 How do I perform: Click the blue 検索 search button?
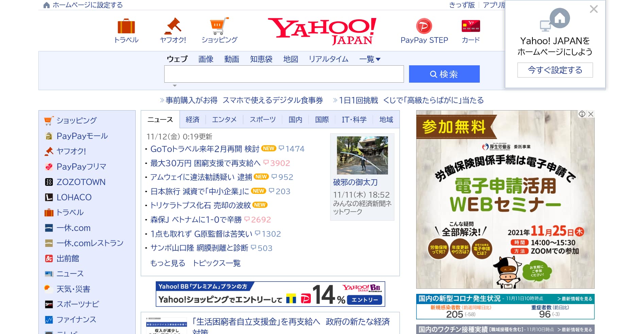[444, 74]
